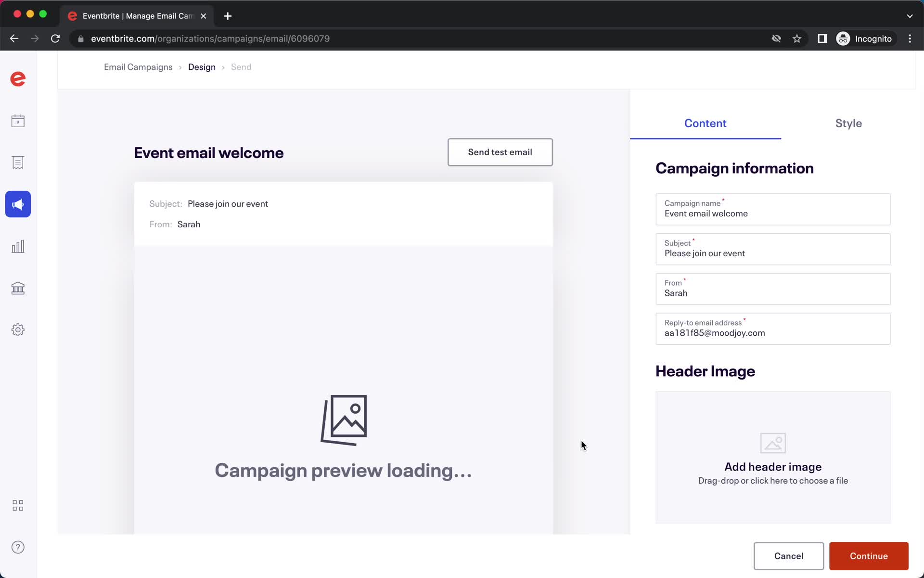The image size is (924, 578).
Task: Click the header image placeholder icon
Action: (773, 443)
